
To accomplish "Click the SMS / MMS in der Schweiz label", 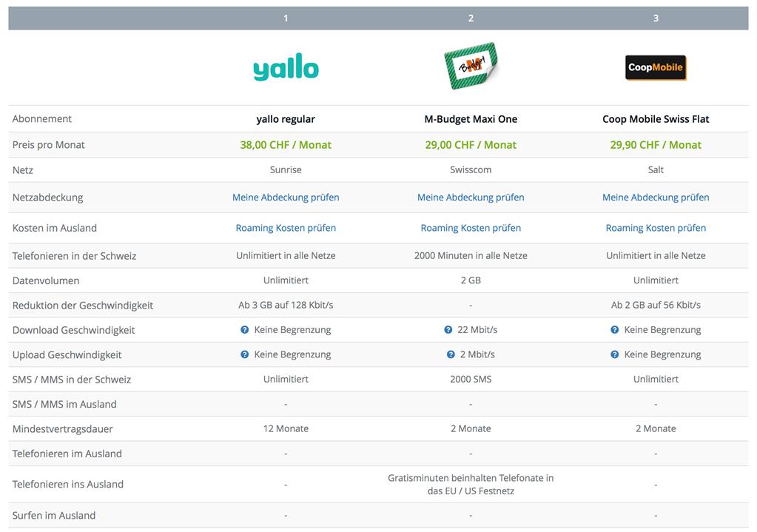I will [72, 380].
